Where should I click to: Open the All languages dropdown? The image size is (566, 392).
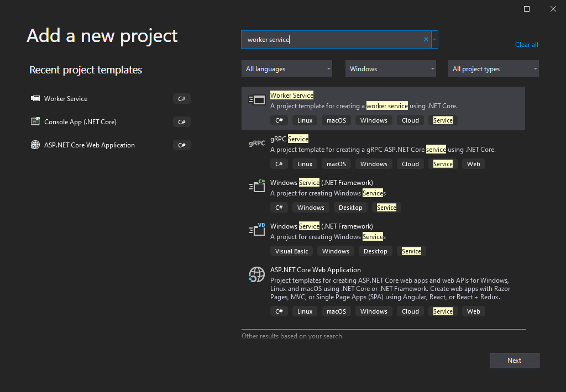(x=286, y=69)
